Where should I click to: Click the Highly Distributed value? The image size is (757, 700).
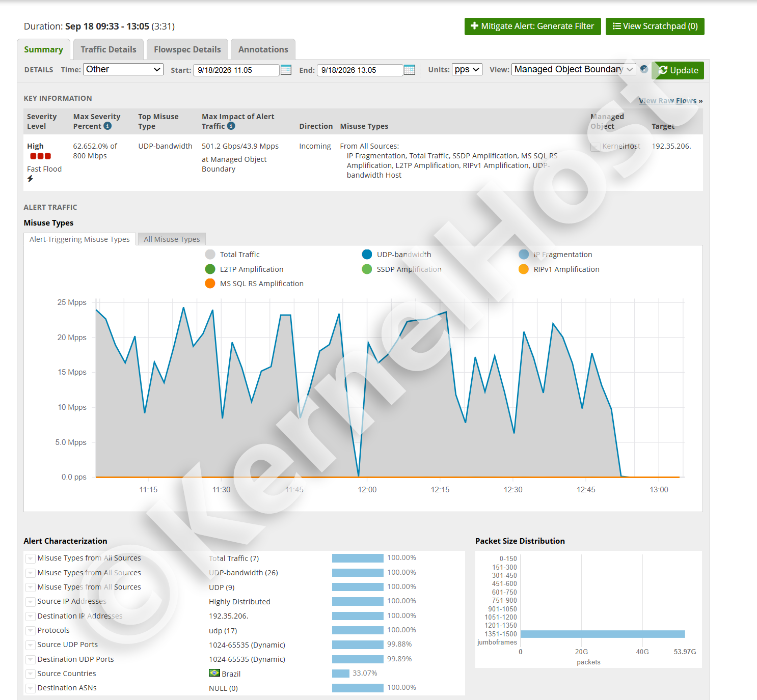[x=239, y=602]
